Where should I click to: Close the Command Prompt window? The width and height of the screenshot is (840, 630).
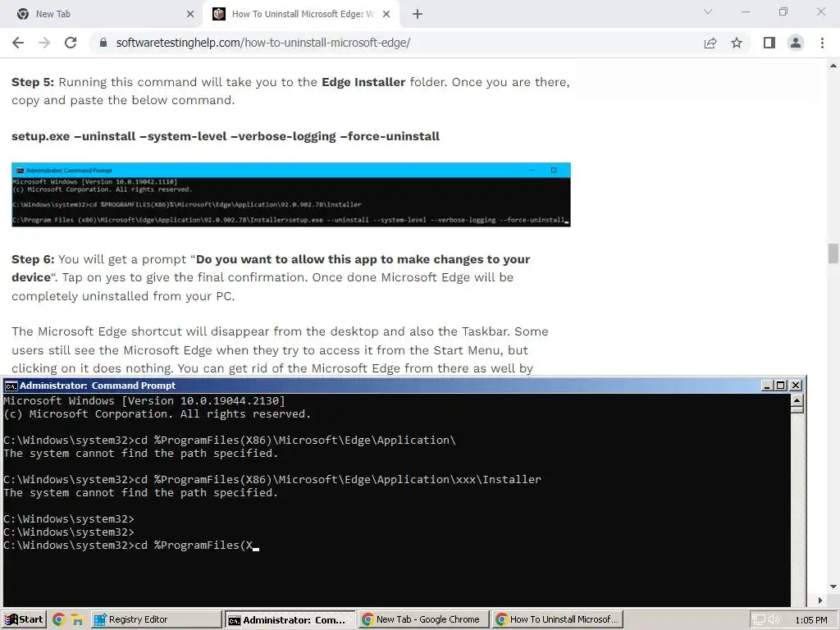(x=796, y=386)
